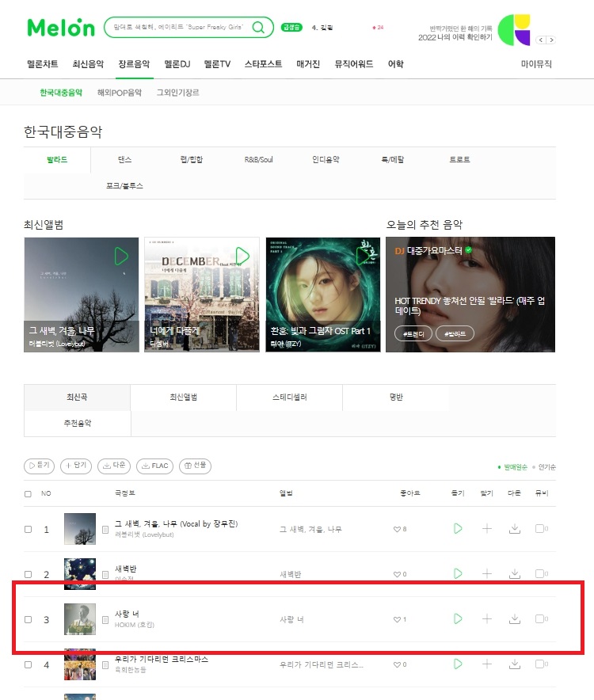
Task: Show previous banner with left chevron
Action: point(541,40)
